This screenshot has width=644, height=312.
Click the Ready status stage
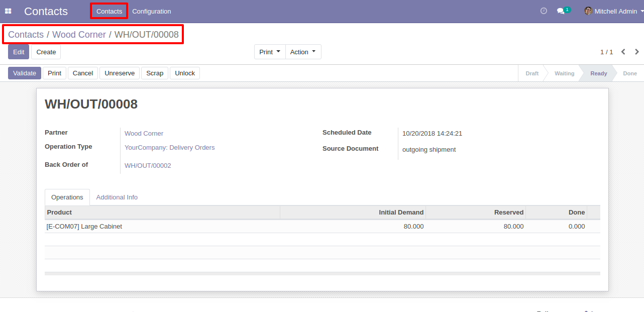(x=598, y=73)
